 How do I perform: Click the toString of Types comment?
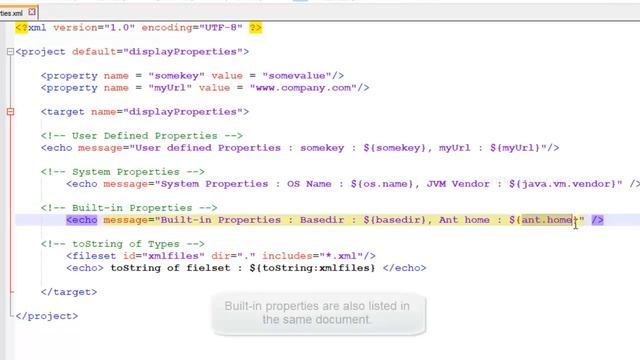point(123,244)
